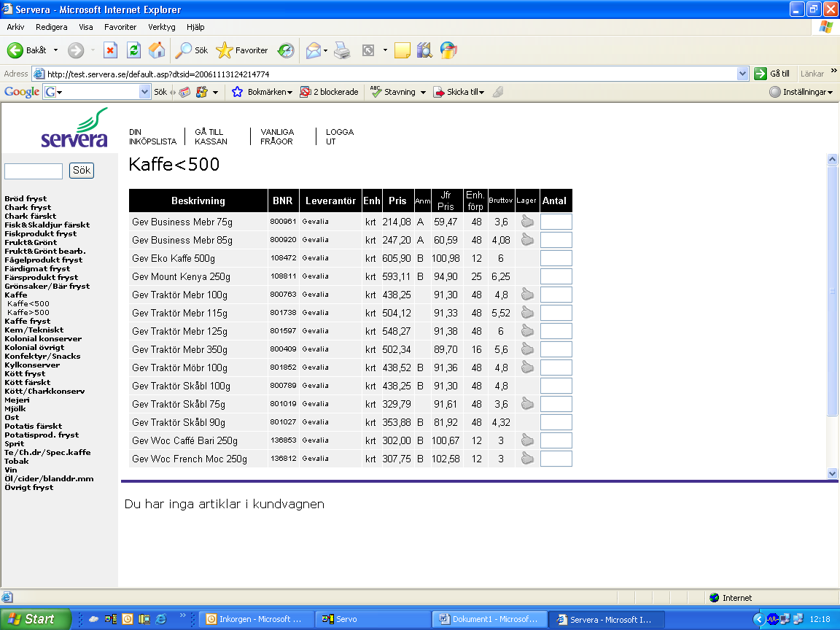The image size is (840, 630).
Task: Open the Arkiv menu
Action: [15, 27]
